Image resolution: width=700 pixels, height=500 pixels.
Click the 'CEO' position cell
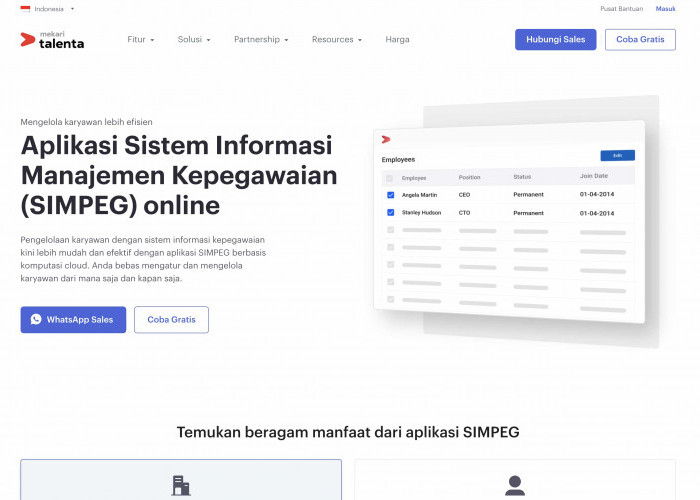click(x=464, y=195)
